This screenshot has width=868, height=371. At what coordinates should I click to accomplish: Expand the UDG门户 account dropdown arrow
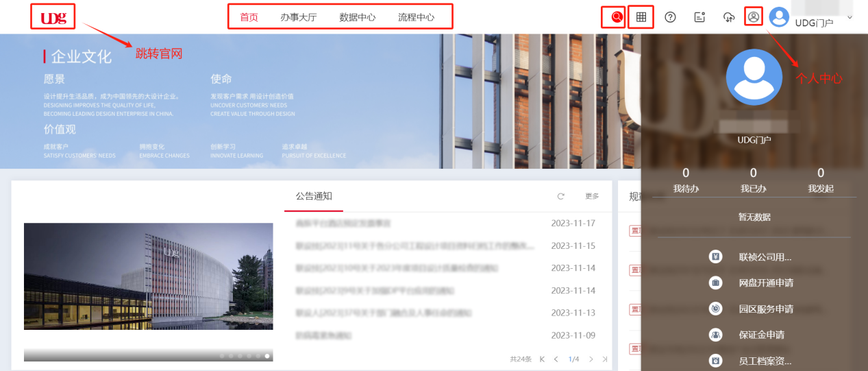tap(850, 17)
